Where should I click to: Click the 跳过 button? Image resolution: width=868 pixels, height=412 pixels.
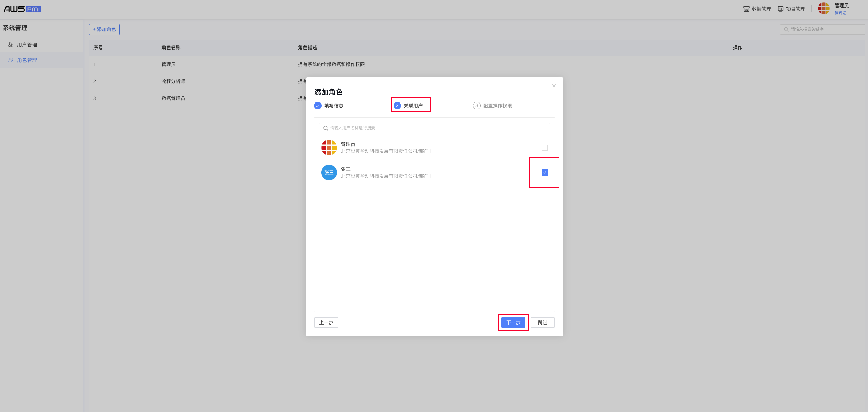click(x=543, y=322)
